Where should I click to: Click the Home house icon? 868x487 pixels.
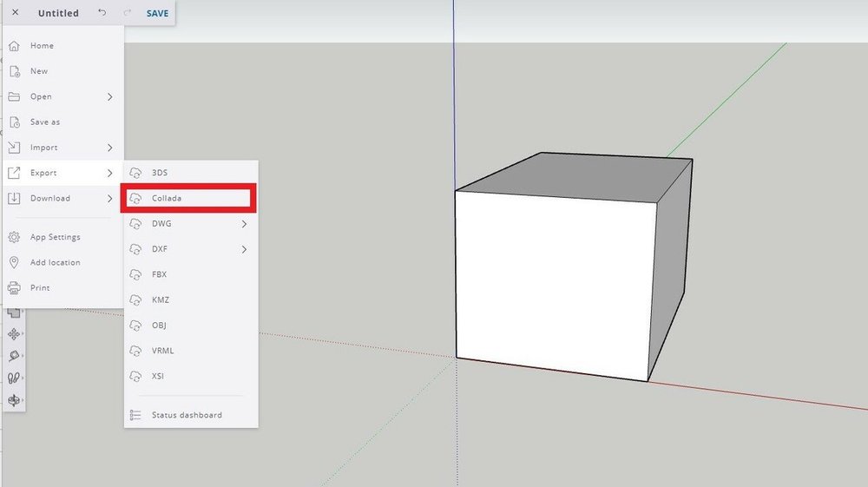click(x=14, y=45)
